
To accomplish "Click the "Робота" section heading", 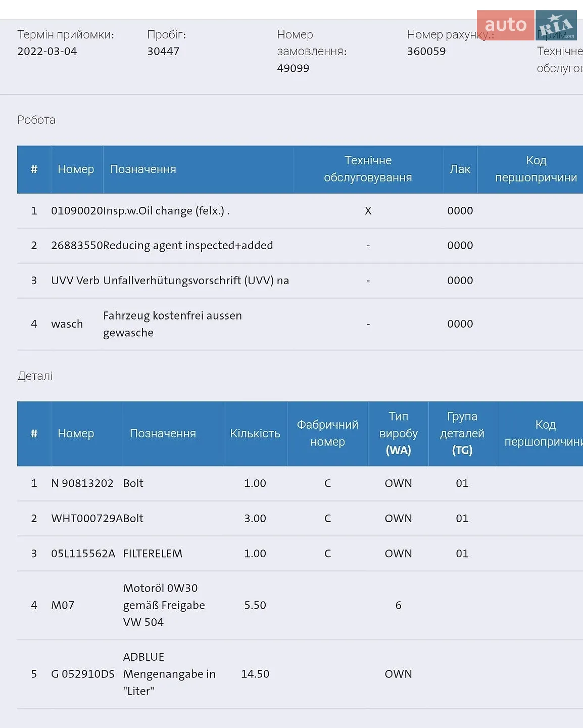I will pos(36,120).
